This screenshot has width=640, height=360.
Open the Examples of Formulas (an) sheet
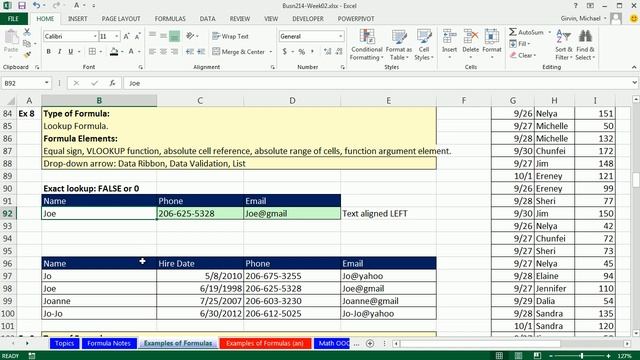[265, 343]
